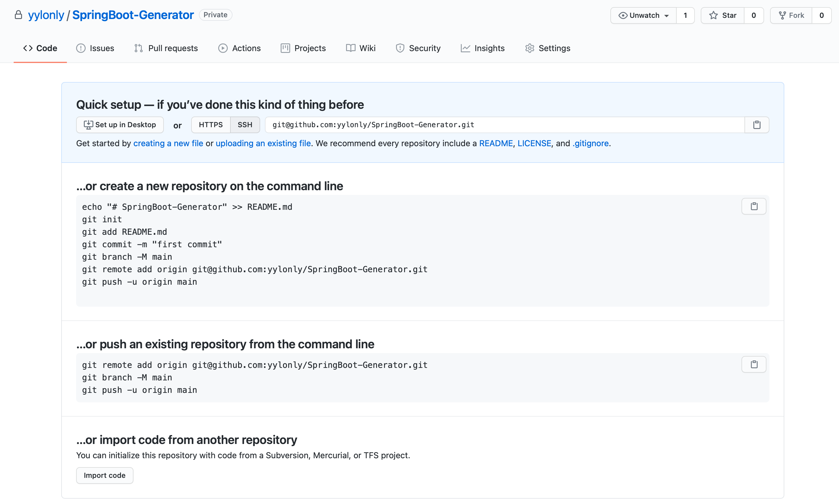Click the LICENSE link
Viewport: 839px width, 504px height.
coord(534,143)
